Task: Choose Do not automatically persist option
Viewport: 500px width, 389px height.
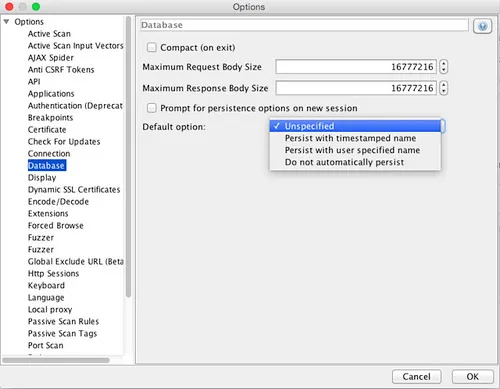Action: (x=355, y=162)
